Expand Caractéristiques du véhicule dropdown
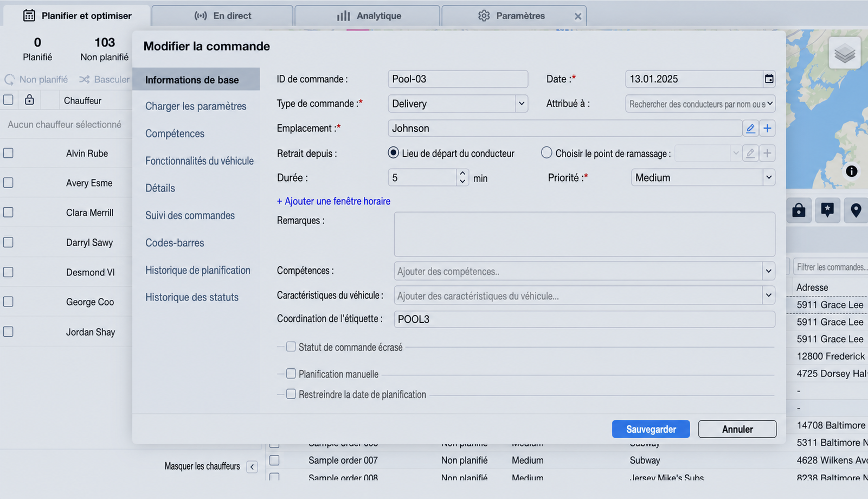868x499 pixels. pyautogui.click(x=768, y=296)
